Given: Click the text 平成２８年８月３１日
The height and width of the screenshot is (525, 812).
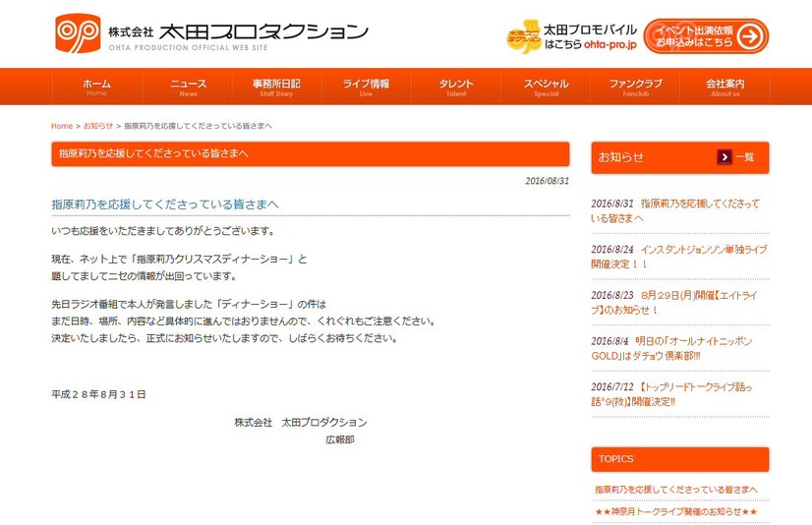Looking at the screenshot, I should coord(98,394).
